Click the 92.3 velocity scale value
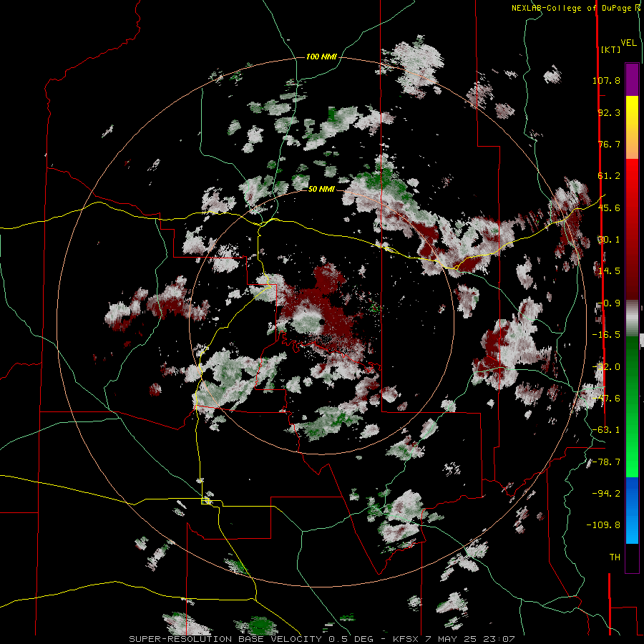 click(x=609, y=112)
